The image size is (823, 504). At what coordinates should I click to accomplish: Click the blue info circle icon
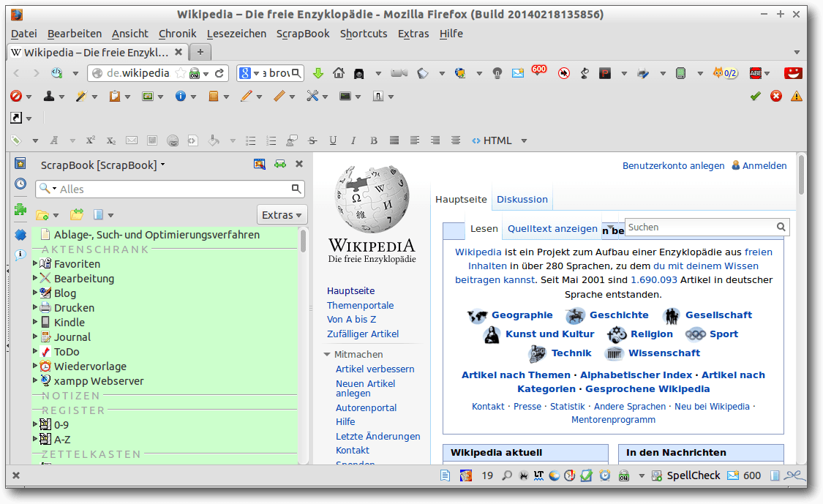(181, 96)
